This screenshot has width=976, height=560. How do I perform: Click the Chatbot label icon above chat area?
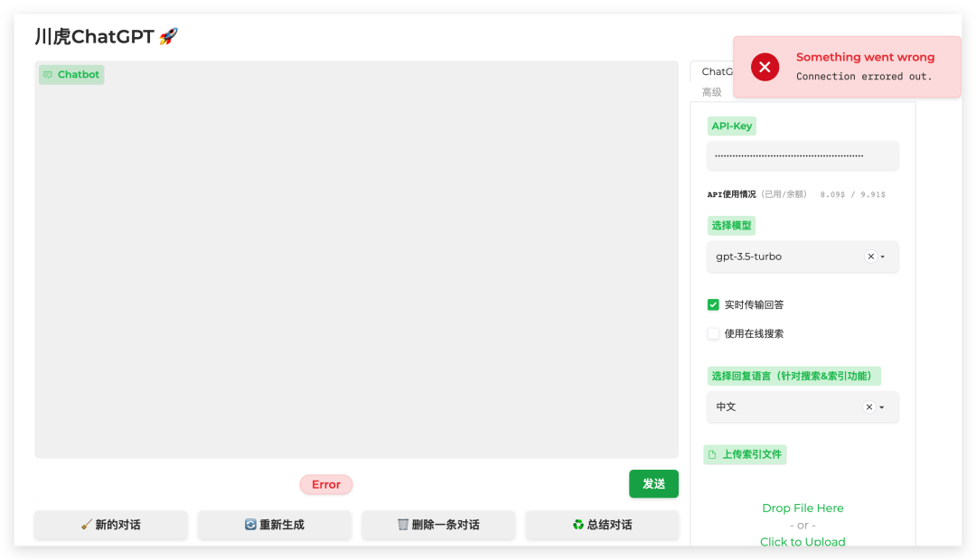coord(49,74)
